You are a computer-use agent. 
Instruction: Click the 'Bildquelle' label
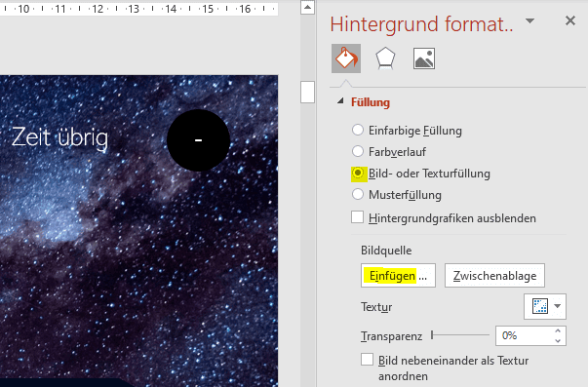pos(386,251)
